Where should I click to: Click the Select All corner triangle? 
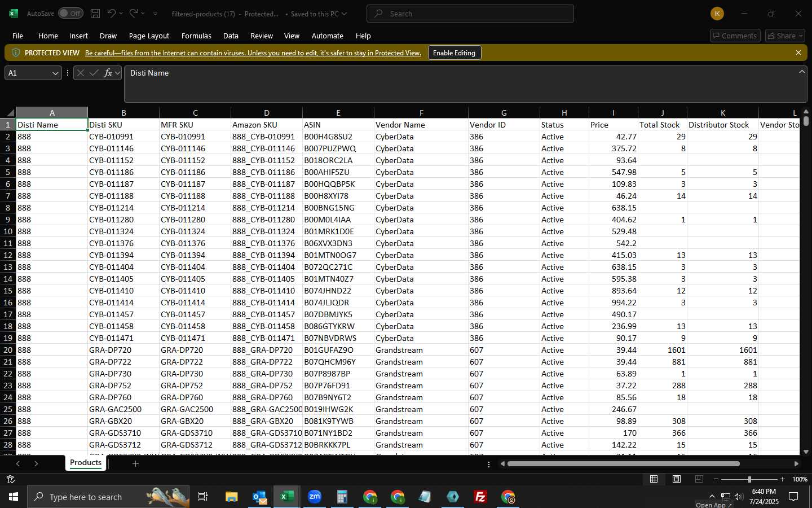point(10,112)
